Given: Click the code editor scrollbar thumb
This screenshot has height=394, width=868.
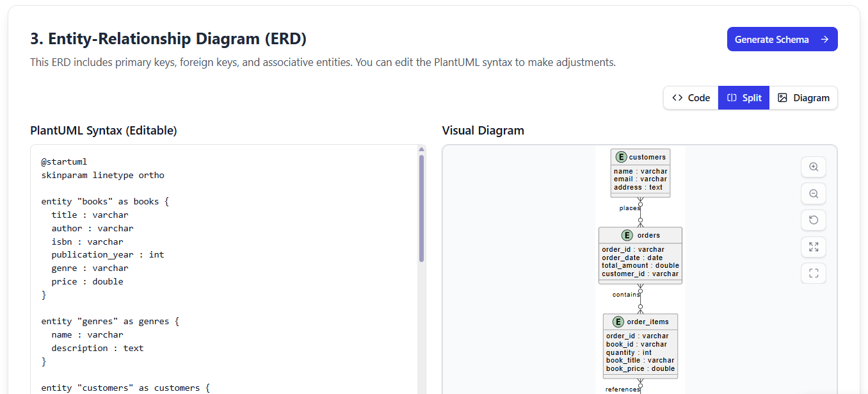Looking at the screenshot, I should [421, 208].
